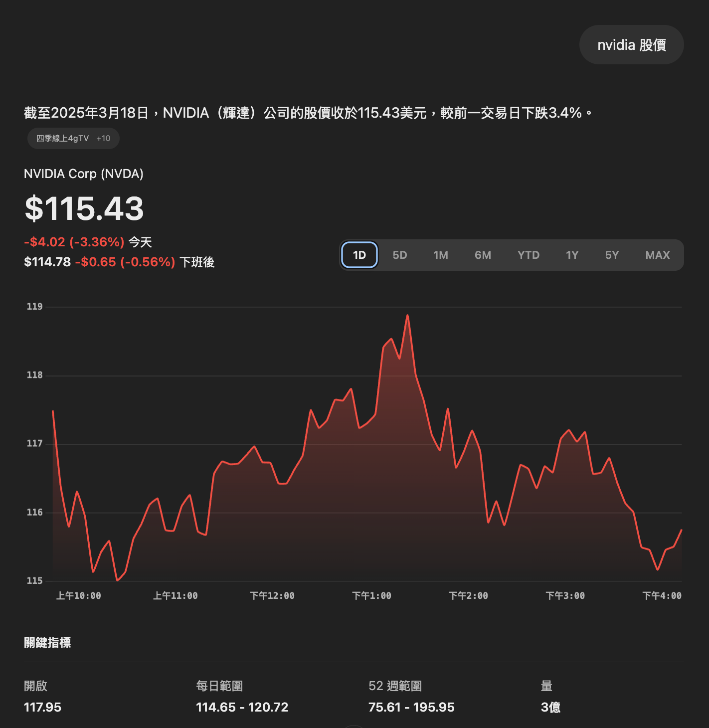Click the 118 y-axis label
The height and width of the screenshot is (728, 709).
pos(34,375)
